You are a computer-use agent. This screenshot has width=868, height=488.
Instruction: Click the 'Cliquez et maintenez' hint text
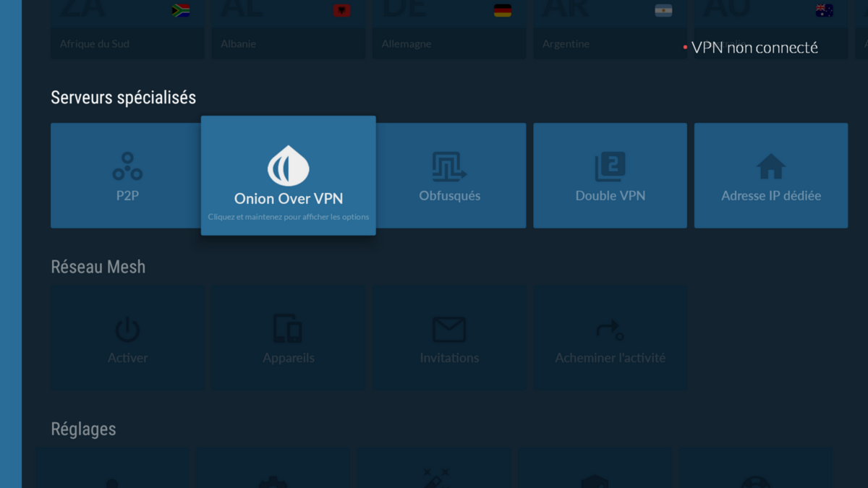tap(289, 217)
